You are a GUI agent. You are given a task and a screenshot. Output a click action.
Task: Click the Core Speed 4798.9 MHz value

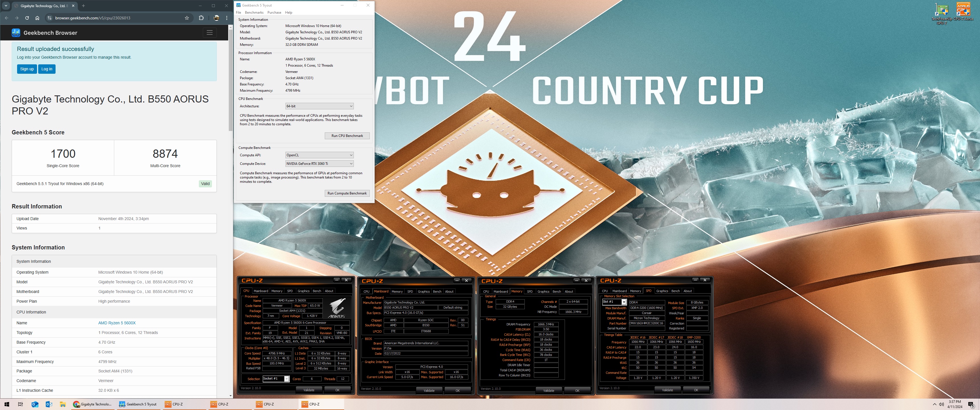(x=277, y=354)
